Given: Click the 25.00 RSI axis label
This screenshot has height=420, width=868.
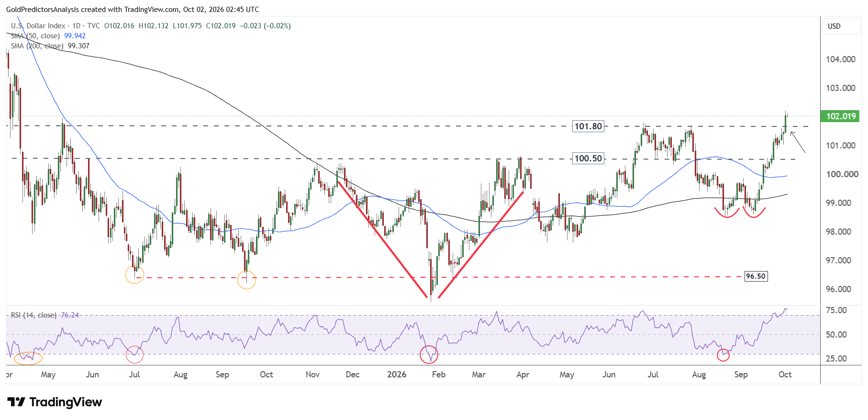Looking at the screenshot, I should click(836, 359).
